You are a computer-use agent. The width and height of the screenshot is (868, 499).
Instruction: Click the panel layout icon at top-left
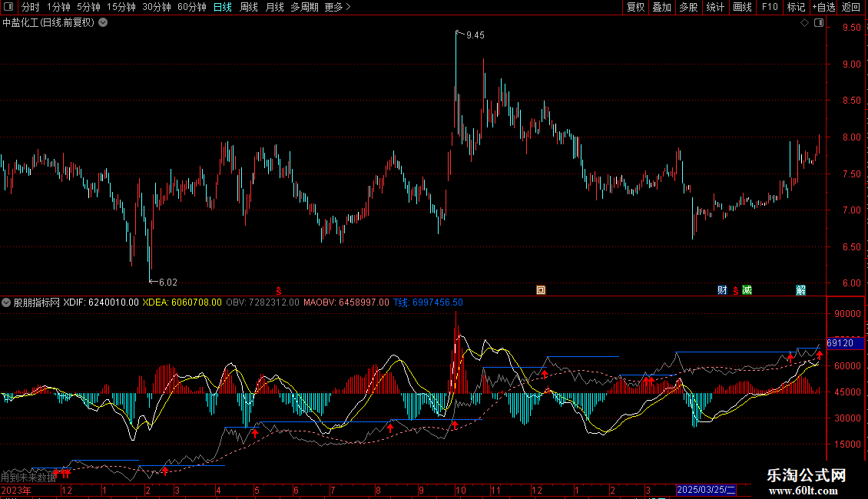pos(8,7)
